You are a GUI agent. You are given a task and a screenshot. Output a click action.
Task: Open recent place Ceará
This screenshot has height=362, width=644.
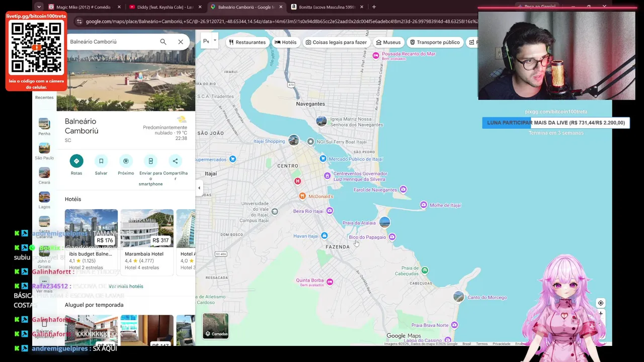pos(44,175)
